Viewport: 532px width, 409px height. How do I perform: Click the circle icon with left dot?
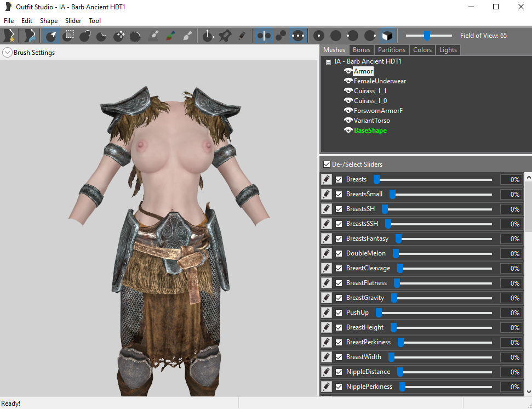[x=352, y=36]
